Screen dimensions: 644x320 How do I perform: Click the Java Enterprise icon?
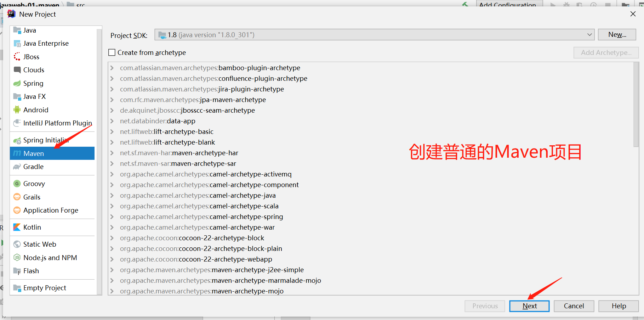coord(17,44)
